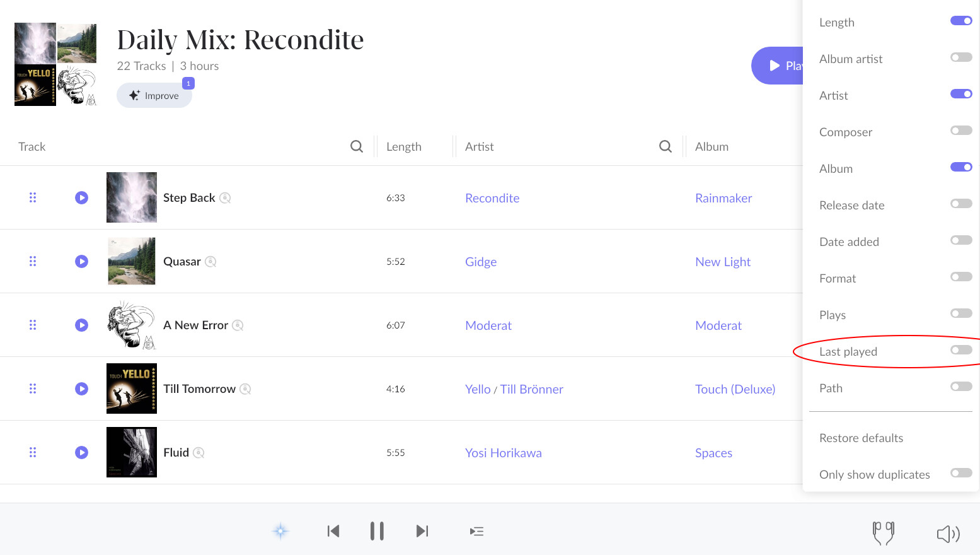Click the Fluid album artwork

(x=132, y=452)
